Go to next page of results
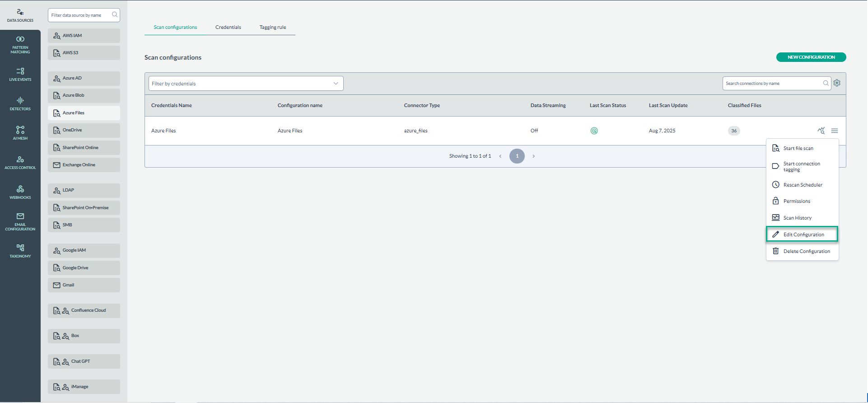This screenshot has width=868, height=403. [x=533, y=156]
